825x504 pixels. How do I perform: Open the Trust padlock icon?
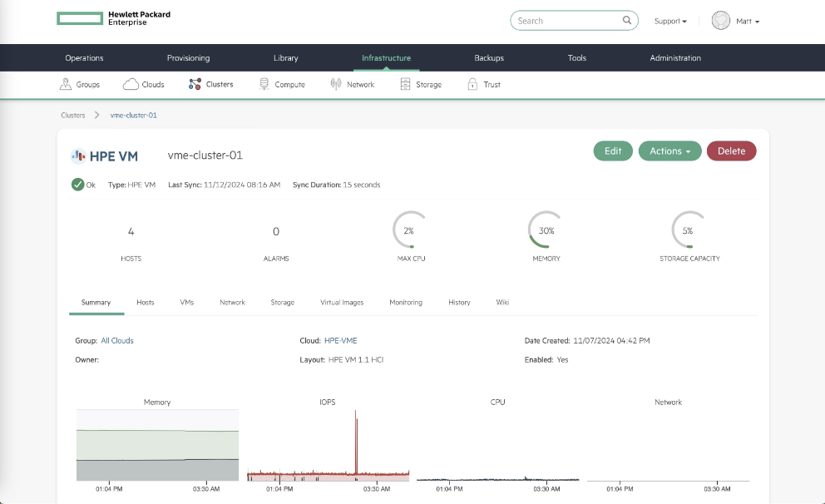[x=473, y=84]
